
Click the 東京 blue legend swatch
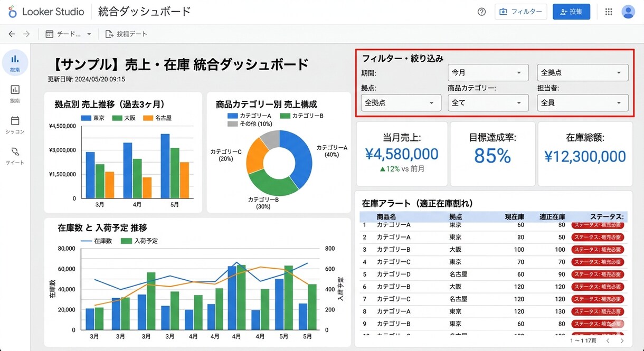[x=86, y=118]
